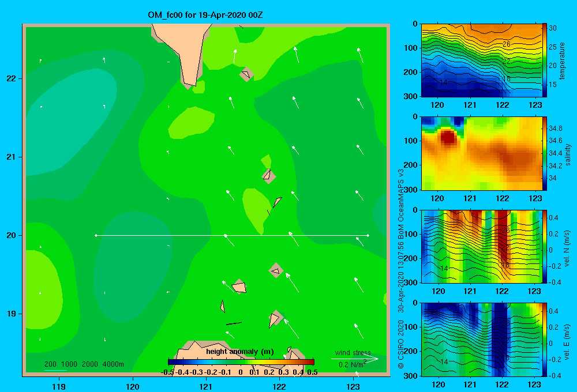Viewport: 577px width, 392px height.
Task: Select longitude label 119 on the main map
Action: [59, 386]
